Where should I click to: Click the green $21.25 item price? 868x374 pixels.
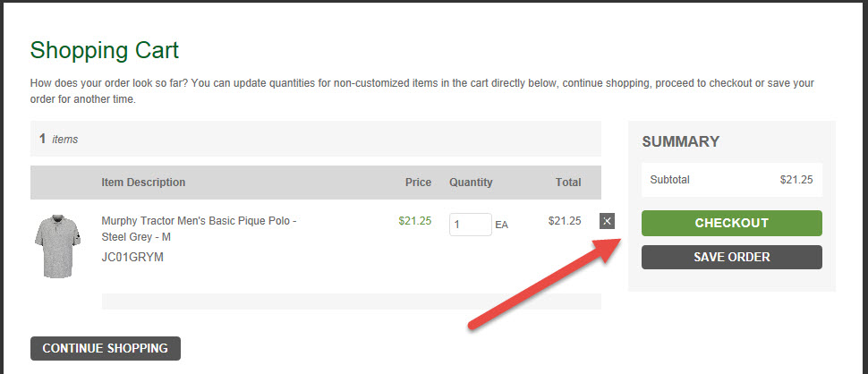[x=415, y=221]
